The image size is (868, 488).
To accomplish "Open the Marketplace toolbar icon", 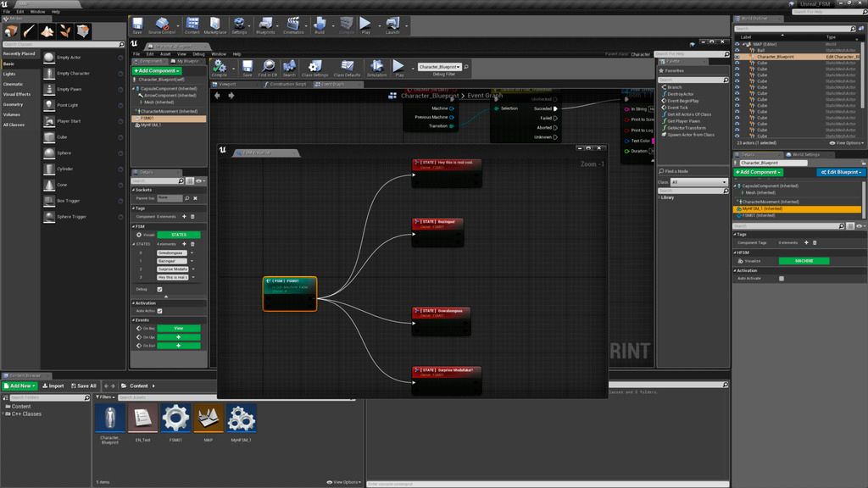I will (215, 25).
